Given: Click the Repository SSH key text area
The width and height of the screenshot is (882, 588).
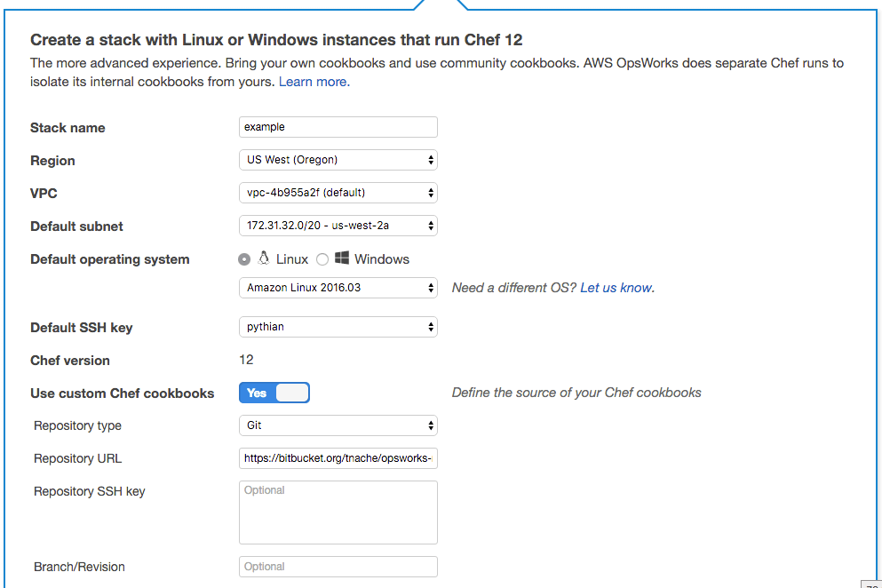Looking at the screenshot, I should (338, 513).
